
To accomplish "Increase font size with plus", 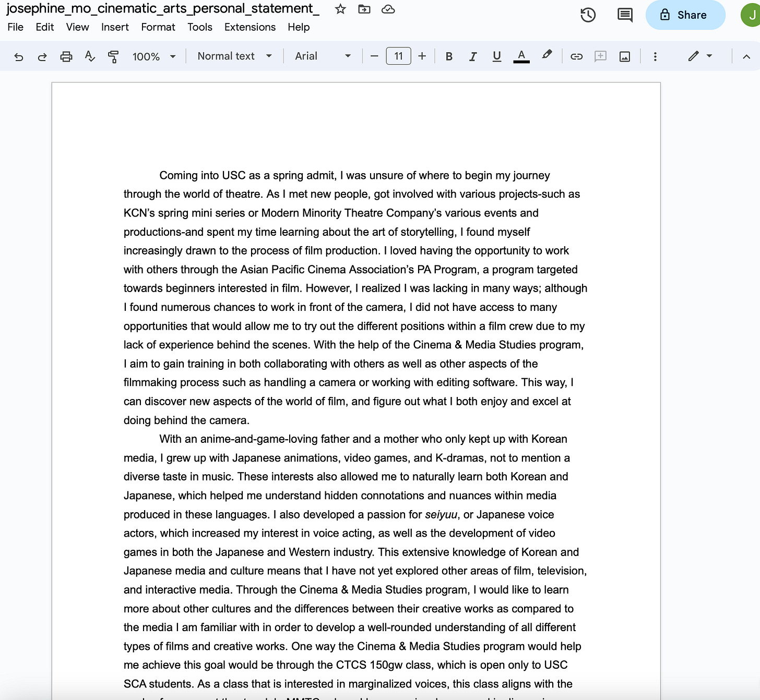I will click(x=422, y=56).
